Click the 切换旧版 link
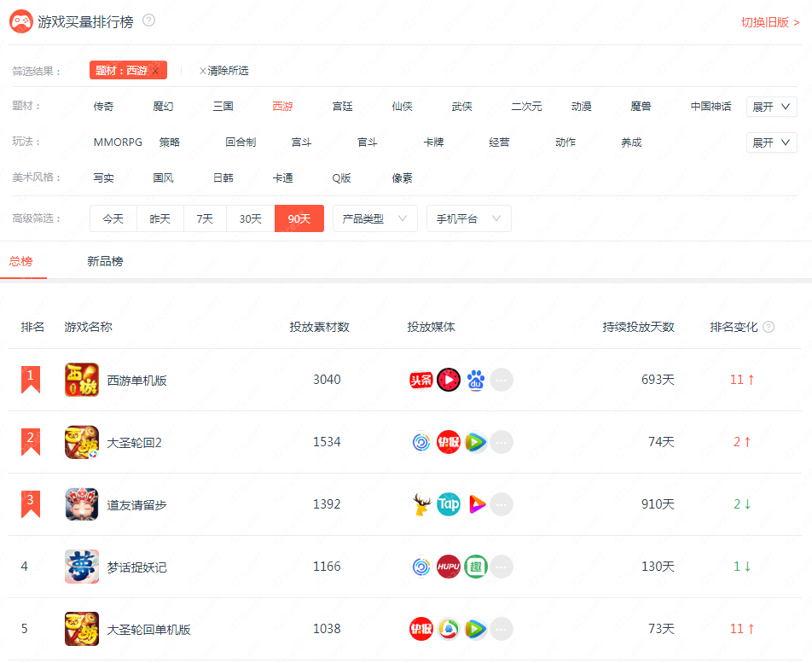Screen dimensions: 812x663 (770, 22)
